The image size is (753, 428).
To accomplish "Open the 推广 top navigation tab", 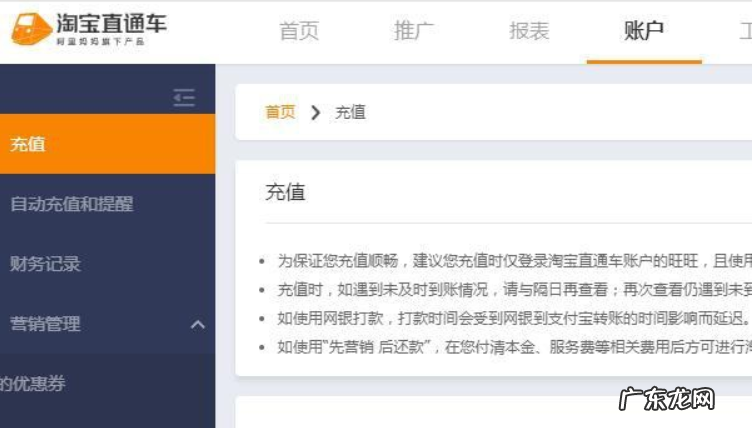I will click(x=414, y=31).
